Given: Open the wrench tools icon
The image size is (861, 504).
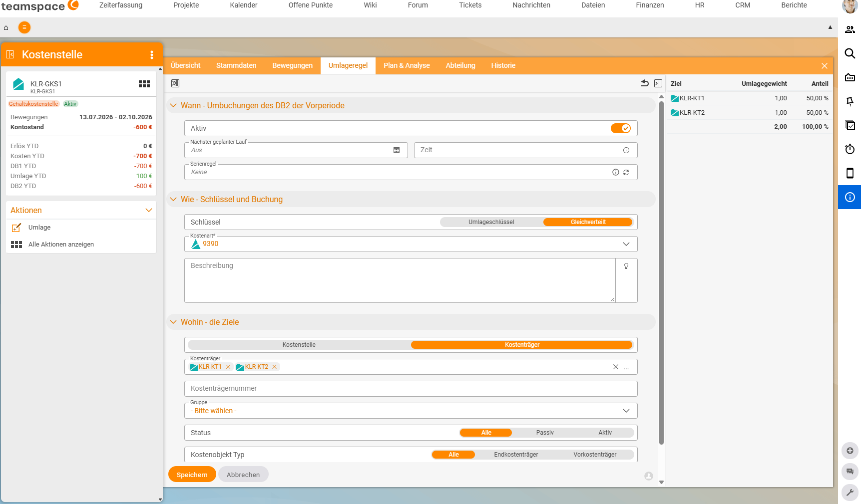Looking at the screenshot, I should (850, 493).
